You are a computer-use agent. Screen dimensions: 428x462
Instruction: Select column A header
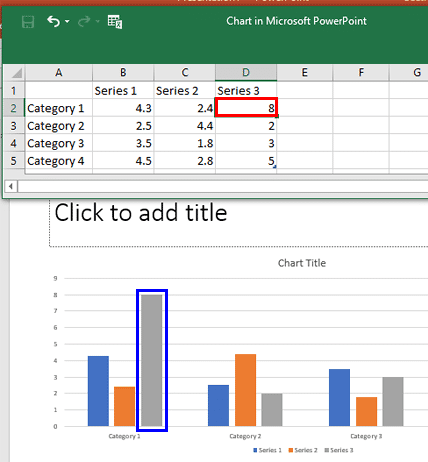(59, 72)
